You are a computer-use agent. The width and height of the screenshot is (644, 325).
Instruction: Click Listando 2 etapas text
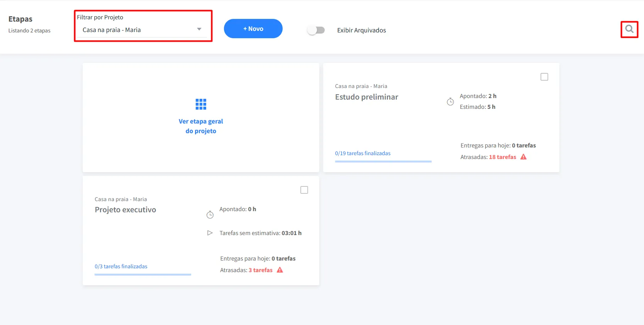(29, 30)
